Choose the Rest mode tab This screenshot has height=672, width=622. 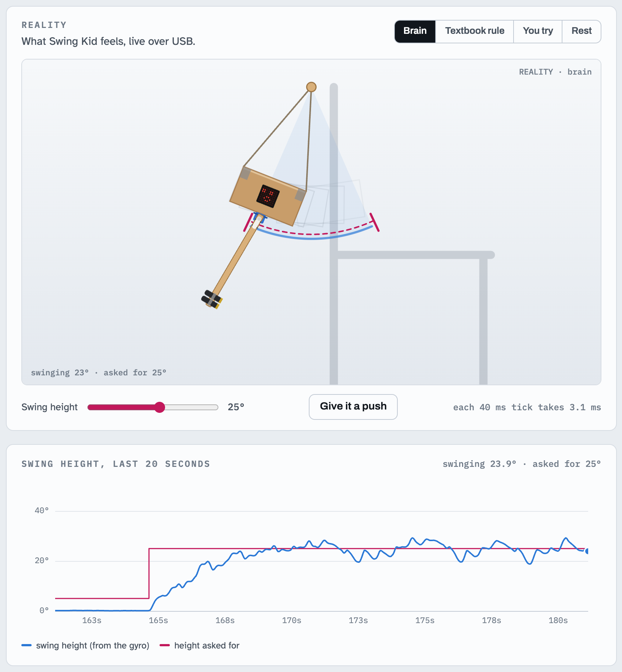point(582,31)
